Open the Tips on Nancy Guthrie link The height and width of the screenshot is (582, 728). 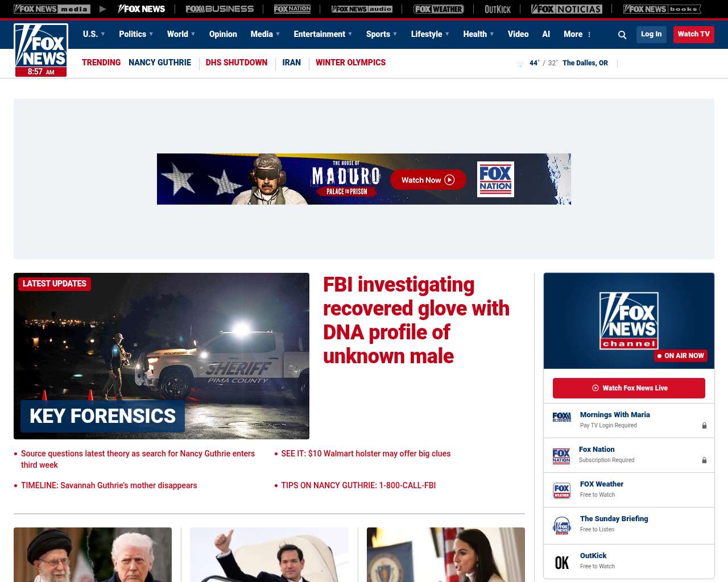[358, 485]
